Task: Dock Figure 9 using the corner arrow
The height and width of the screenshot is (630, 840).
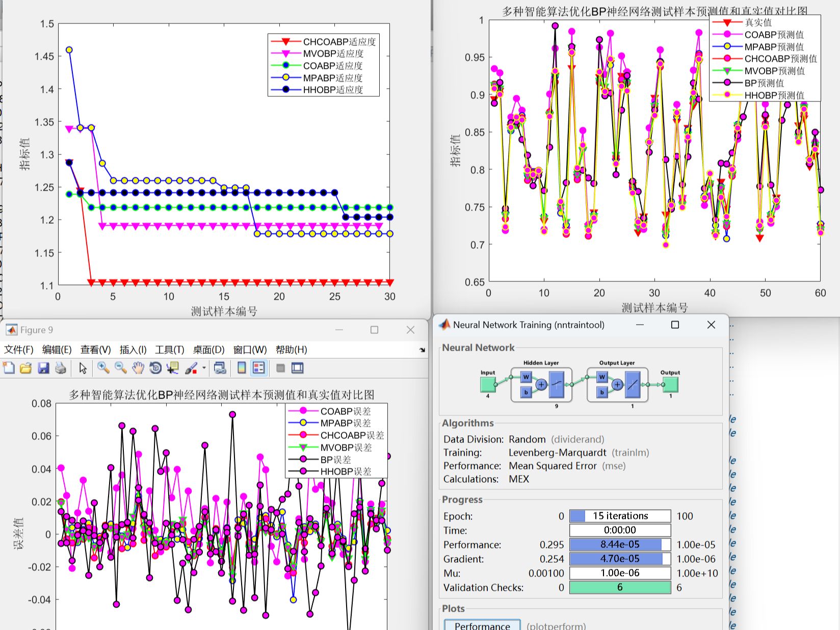Action: (422, 350)
